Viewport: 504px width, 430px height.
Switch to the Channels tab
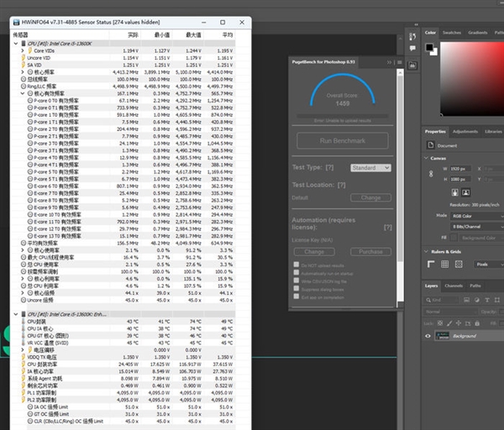click(454, 286)
